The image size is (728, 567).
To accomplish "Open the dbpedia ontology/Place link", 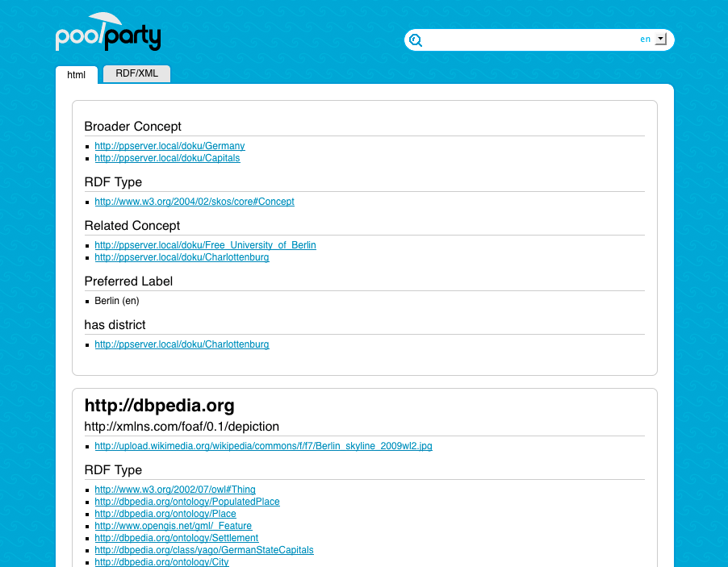I will point(165,514).
